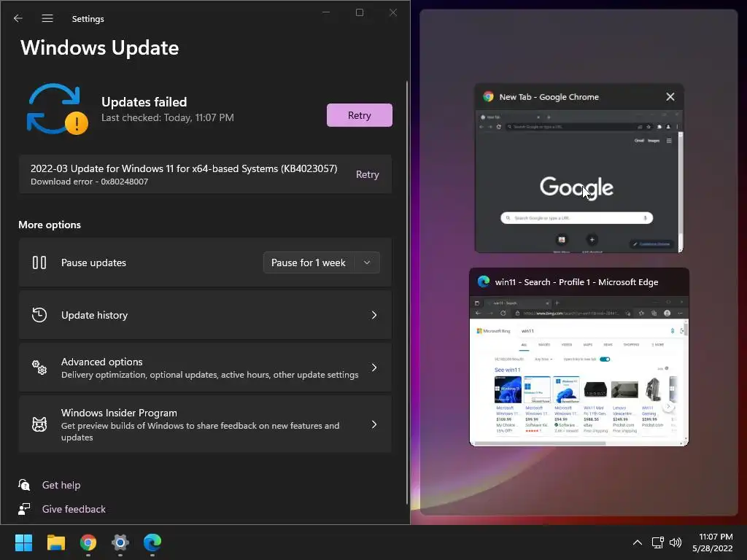Close the Google Chrome snap thumbnail
Screen dimensions: 747x560
pyautogui.click(x=670, y=97)
